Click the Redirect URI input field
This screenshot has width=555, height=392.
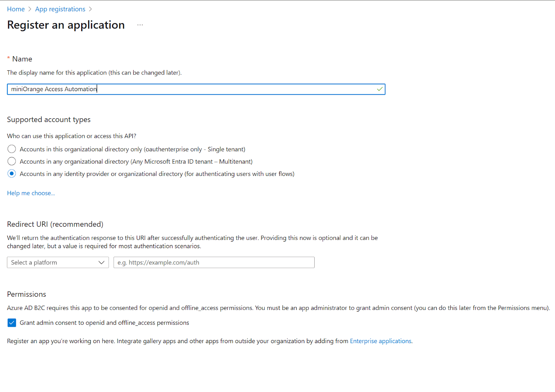point(214,262)
